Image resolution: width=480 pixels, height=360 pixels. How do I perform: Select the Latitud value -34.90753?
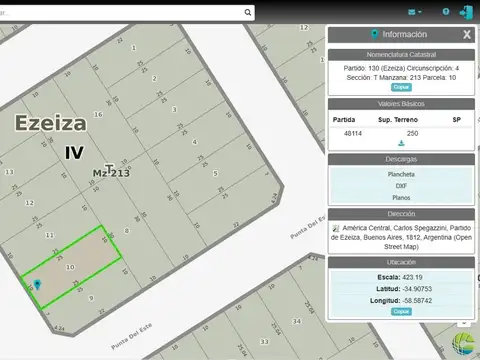pos(417,289)
